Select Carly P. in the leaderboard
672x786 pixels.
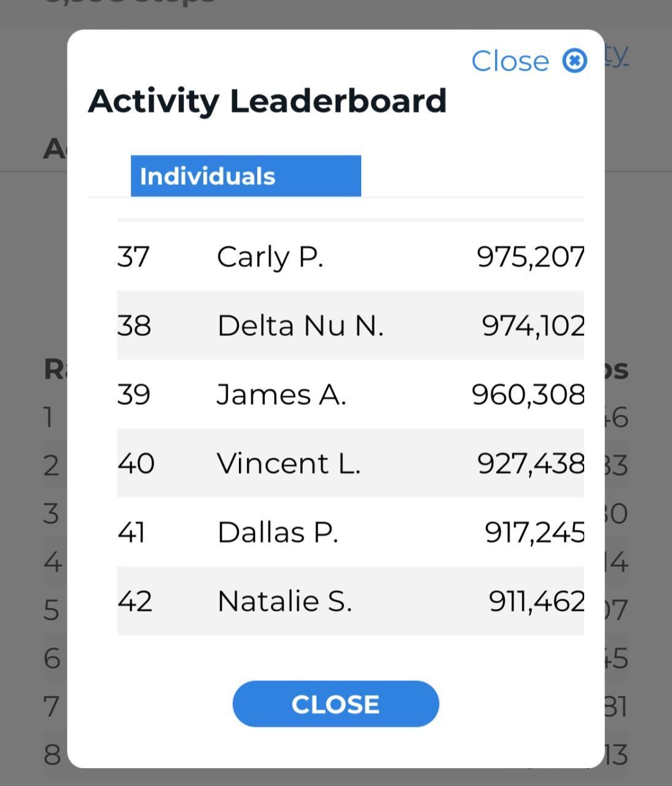(270, 257)
